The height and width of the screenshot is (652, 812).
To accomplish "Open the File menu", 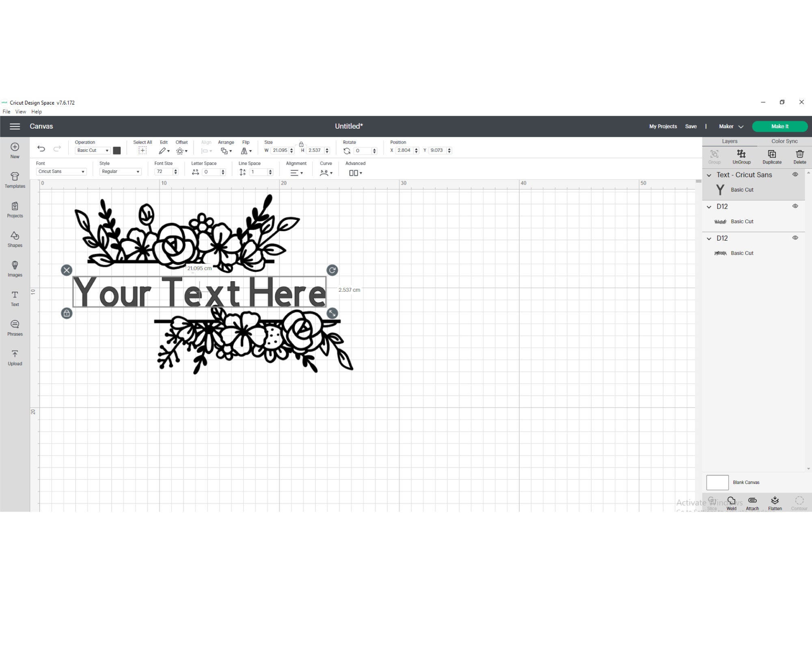I will pyautogui.click(x=6, y=111).
